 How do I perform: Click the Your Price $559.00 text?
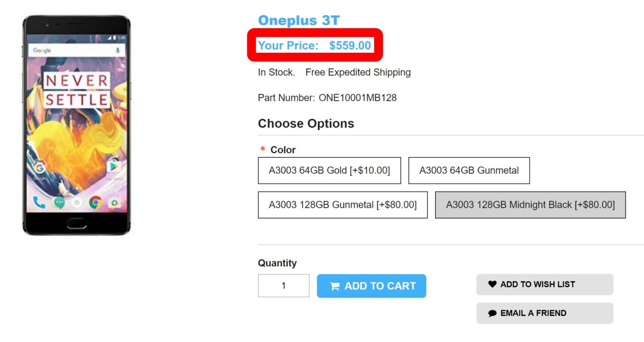point(314,45)
